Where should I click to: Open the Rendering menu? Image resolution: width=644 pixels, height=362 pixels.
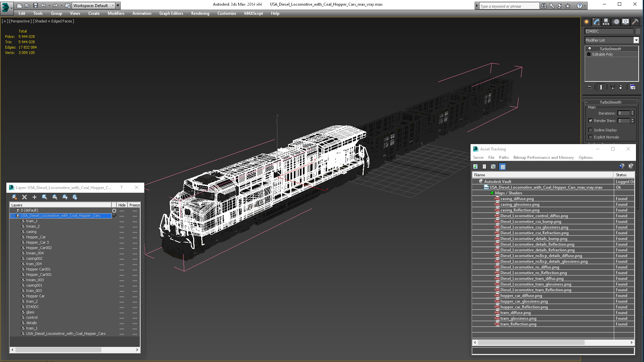tap(200, 13)
